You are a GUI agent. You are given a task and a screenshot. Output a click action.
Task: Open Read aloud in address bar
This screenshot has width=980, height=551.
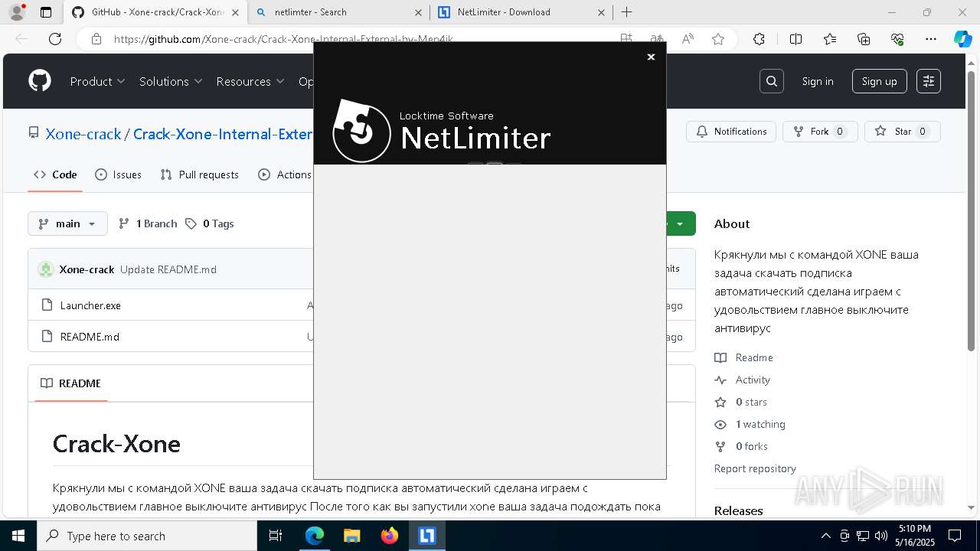click(688, 39)
